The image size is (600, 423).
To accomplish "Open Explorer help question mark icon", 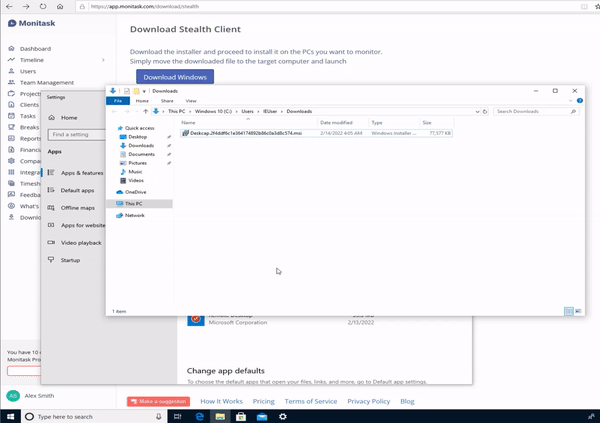I will (580, 101).
